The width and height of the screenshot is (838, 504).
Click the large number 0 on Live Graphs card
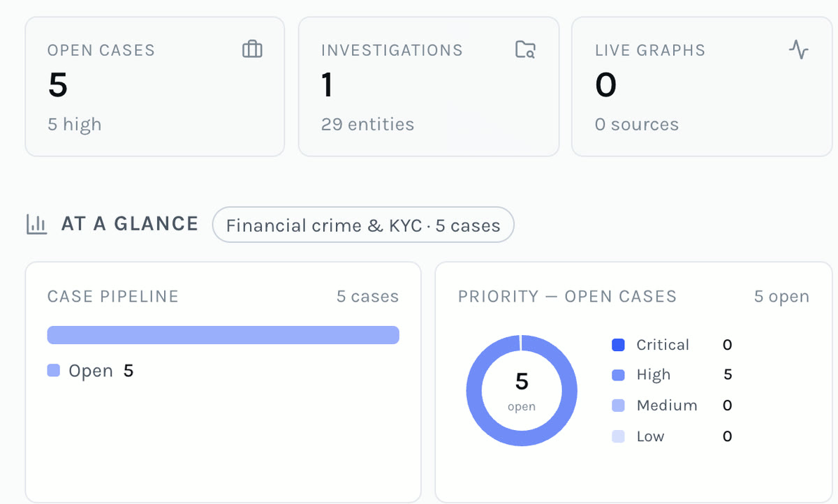[605, 85]
